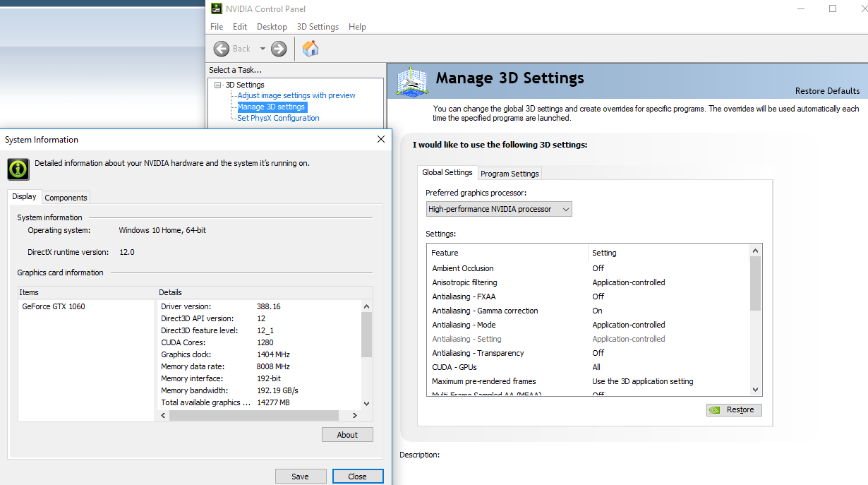Click the Memory bandwidth value 192.19 GB/s
This screenshot has height=485, width=868.
tap(277, 390)
